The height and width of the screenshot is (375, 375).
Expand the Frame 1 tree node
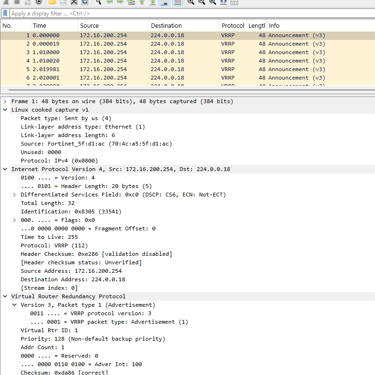pyautogui.click(x=5, y=101)
